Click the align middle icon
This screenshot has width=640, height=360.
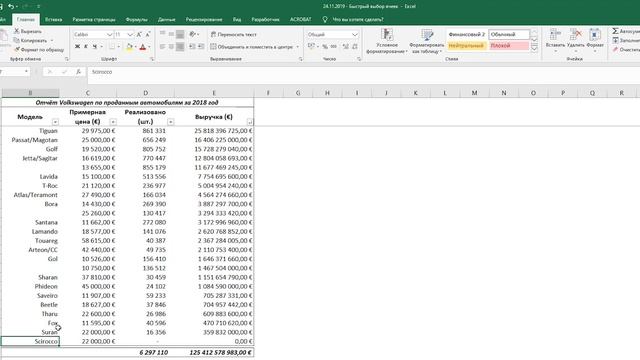click(x=171, y=34)
